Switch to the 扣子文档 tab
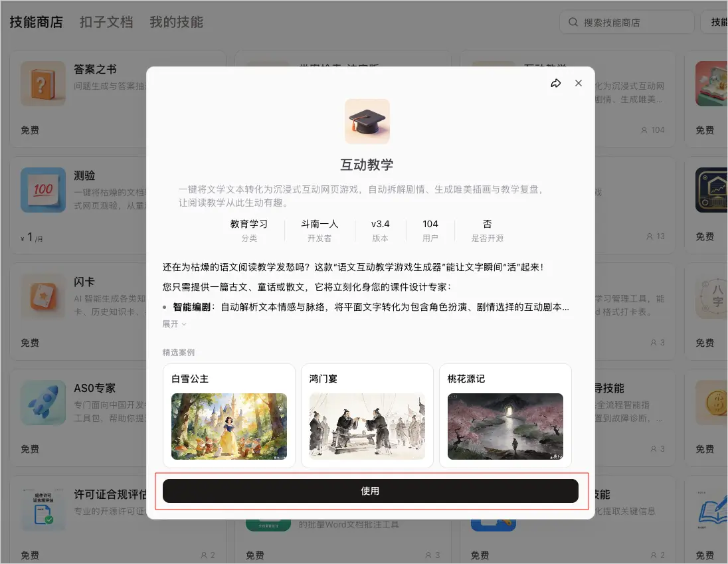Image resolution: width=728 pixels, height=564 pixels. tap(106, 22)
